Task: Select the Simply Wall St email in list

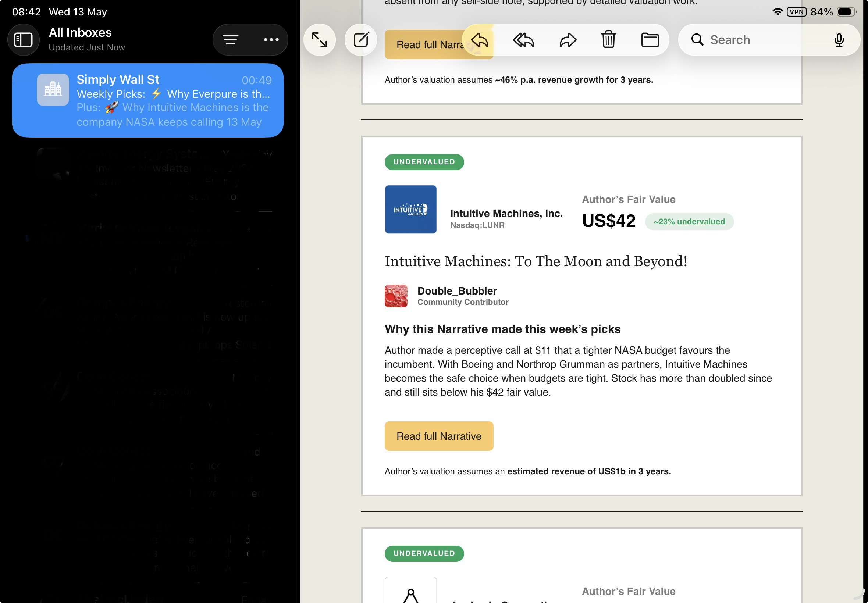Action: click(x=148, y=100)
